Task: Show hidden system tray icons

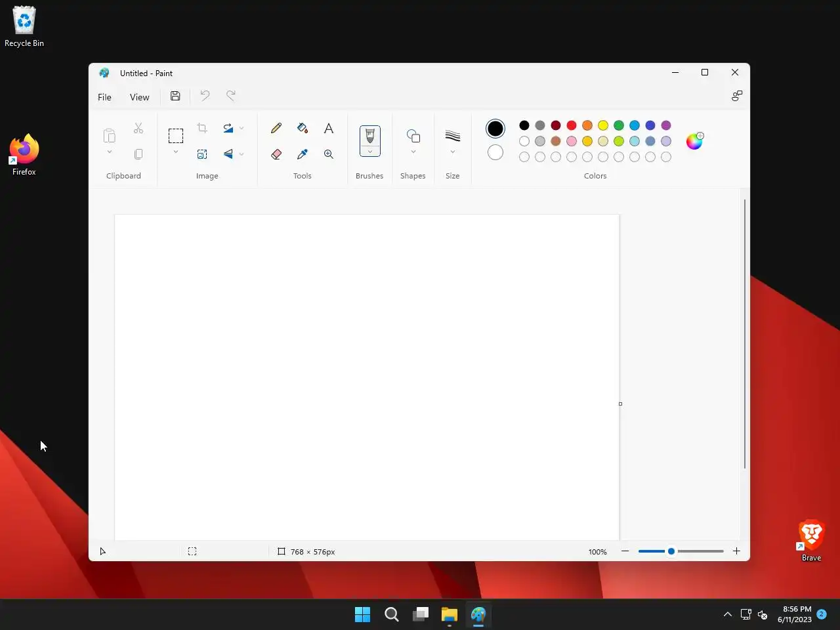Action: point(727,614)
